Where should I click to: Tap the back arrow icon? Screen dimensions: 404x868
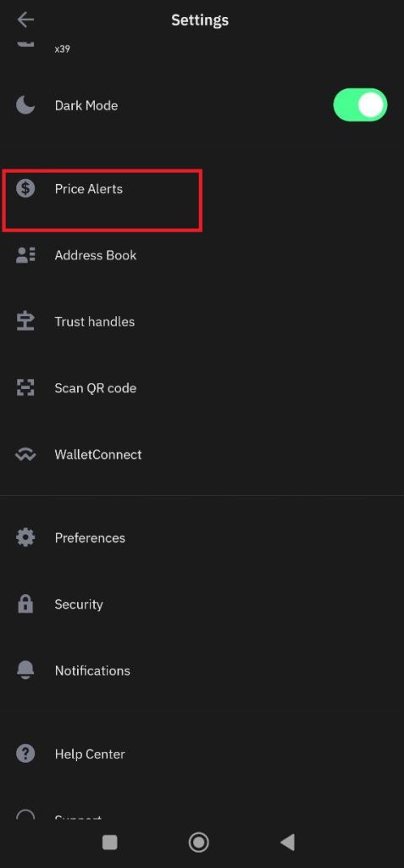(25, 20)
